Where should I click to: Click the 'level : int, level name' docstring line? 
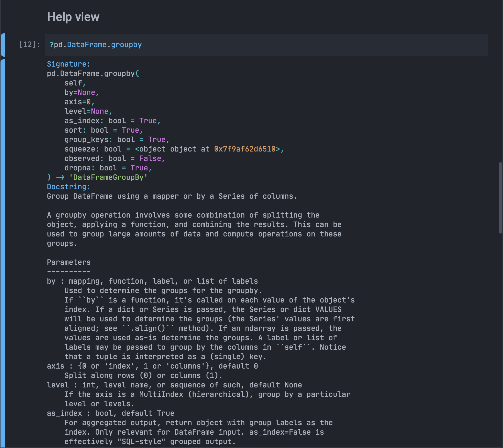[x=174, y=385]
